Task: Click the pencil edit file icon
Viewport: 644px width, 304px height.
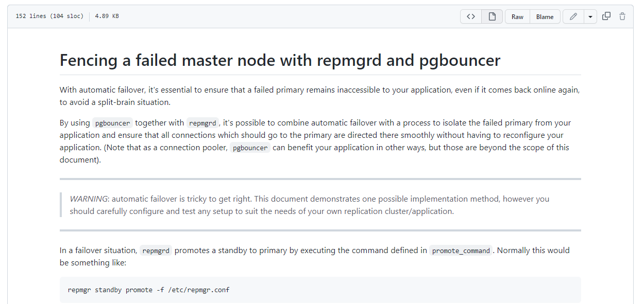Action: click(573, 16)
